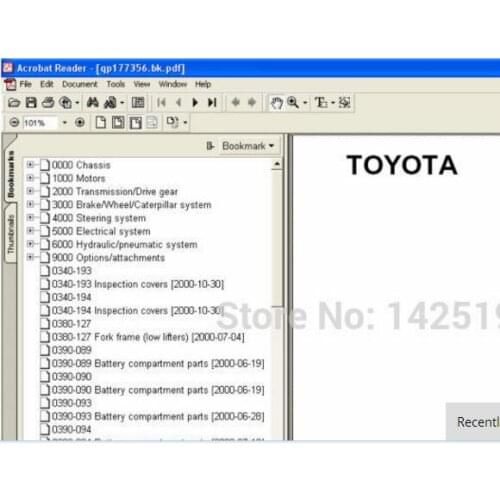Open the Help menu
Screen dimensions: 500x500
tap(203, 84)
